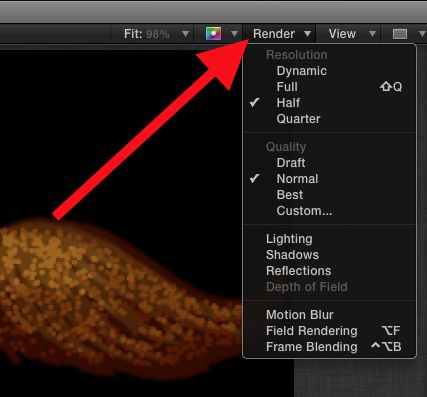Click the view layout icon
Screen dimensions: 427x397
click(x=400, y=34)
